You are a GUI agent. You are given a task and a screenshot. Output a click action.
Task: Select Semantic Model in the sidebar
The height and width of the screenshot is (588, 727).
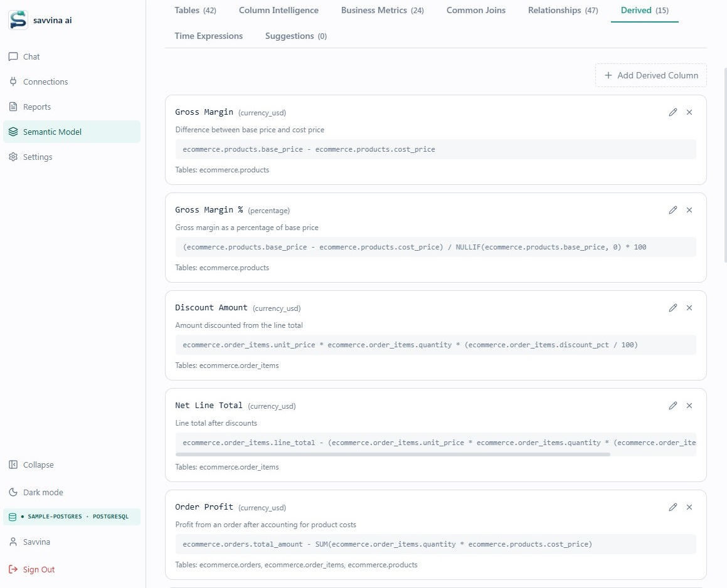[x=72, y=132]
